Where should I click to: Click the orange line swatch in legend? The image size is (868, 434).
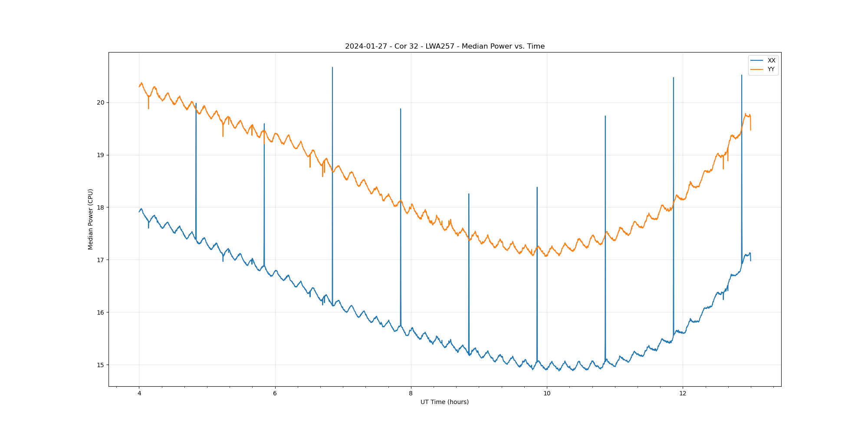point(757,69)
